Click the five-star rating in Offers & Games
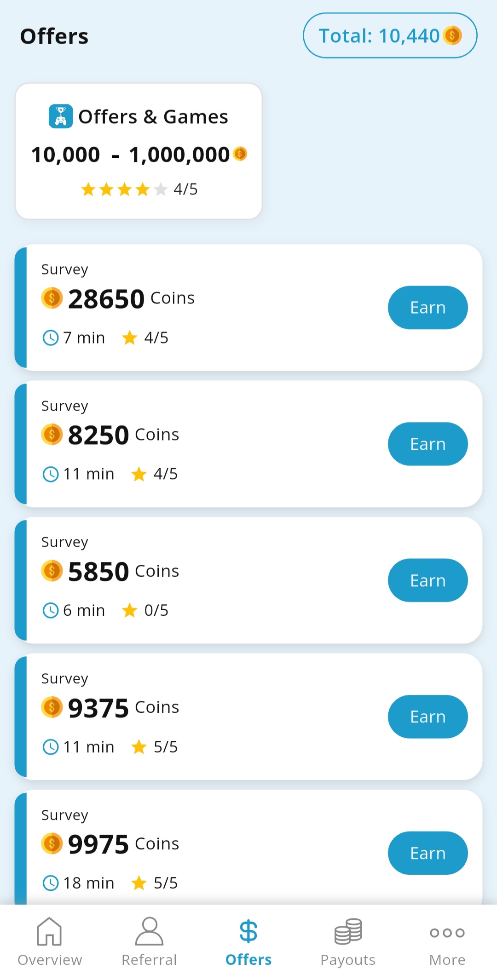The width and height of the screenshot is (497, 980). (x=124, y=189)
